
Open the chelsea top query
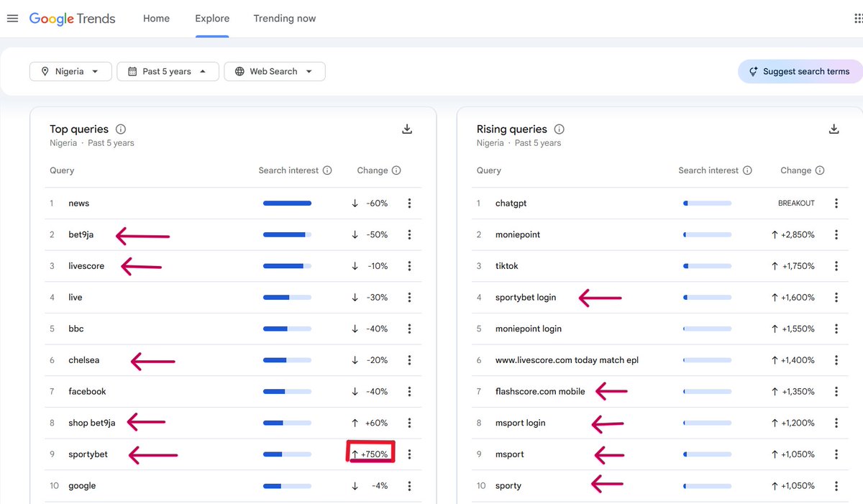click(x=84, y=360)
